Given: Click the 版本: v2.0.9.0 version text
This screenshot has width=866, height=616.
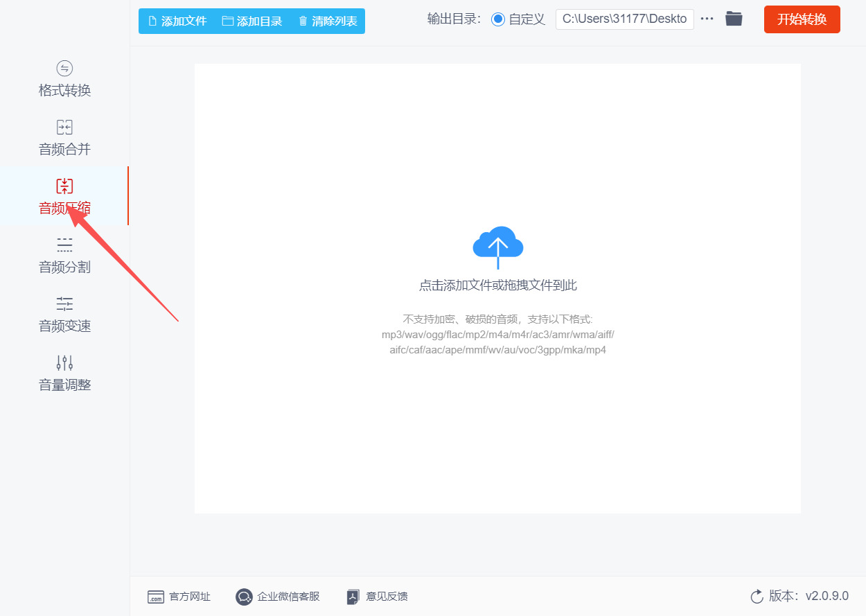Looking at the screenshot, I should [808, 597].
